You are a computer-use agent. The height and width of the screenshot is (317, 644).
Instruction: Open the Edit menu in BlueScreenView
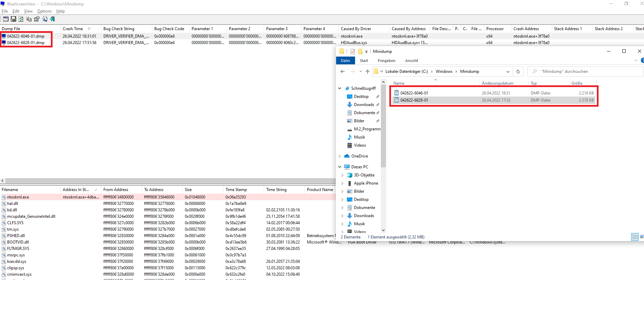pos(16,11)
